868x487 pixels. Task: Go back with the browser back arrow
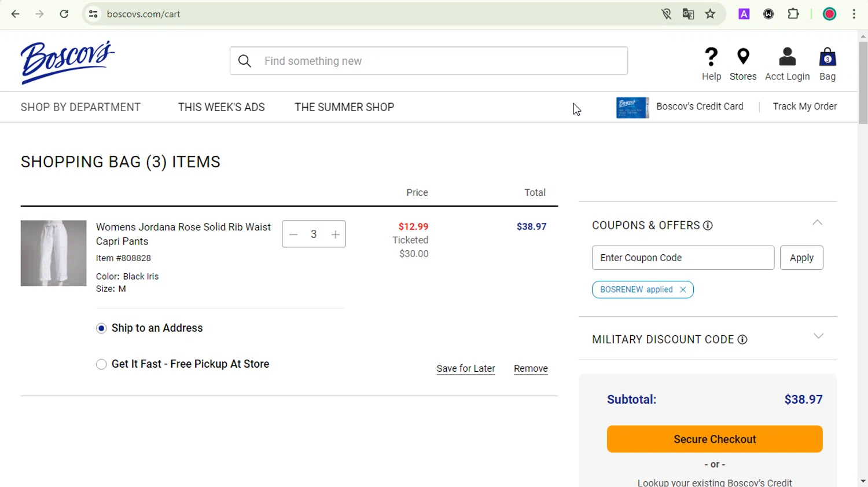pyautogui.click(x=16, y=14)
